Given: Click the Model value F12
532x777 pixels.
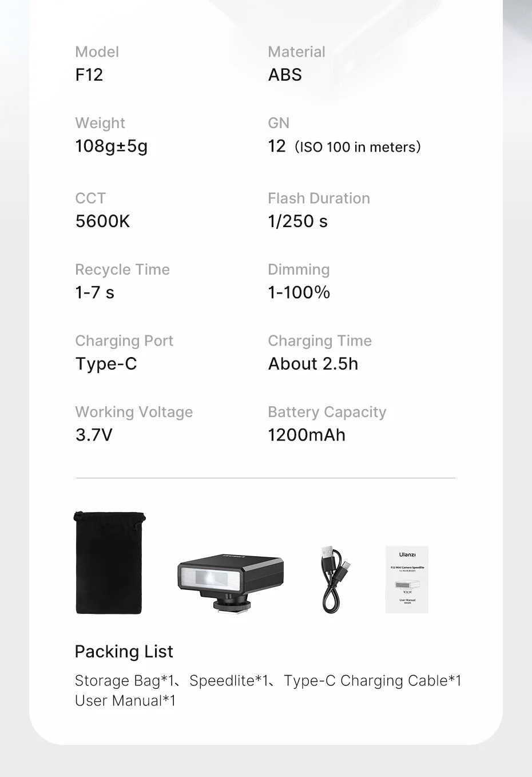Looking at the screenshot, I should (89, 75).
